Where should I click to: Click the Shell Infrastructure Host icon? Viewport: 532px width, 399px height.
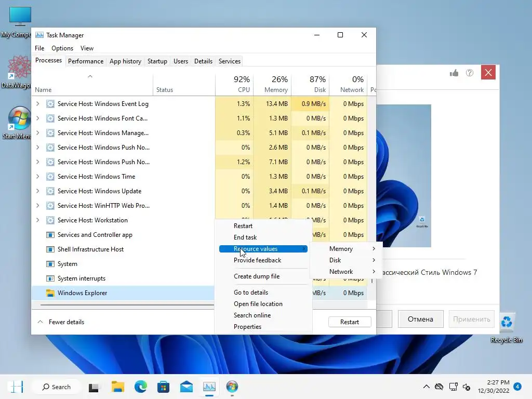50,249
